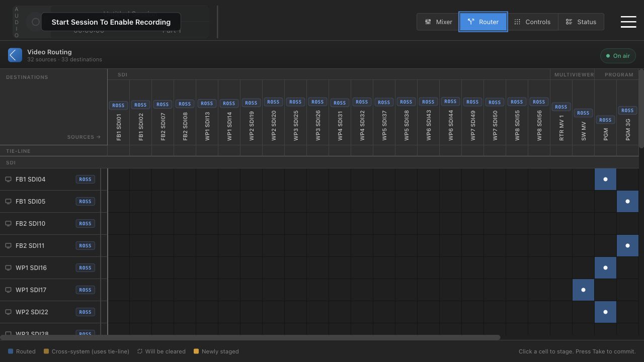Click the ROSS badge above destination RTR MV 1
This screenshot has height=362, width=644.
[561, 107]
